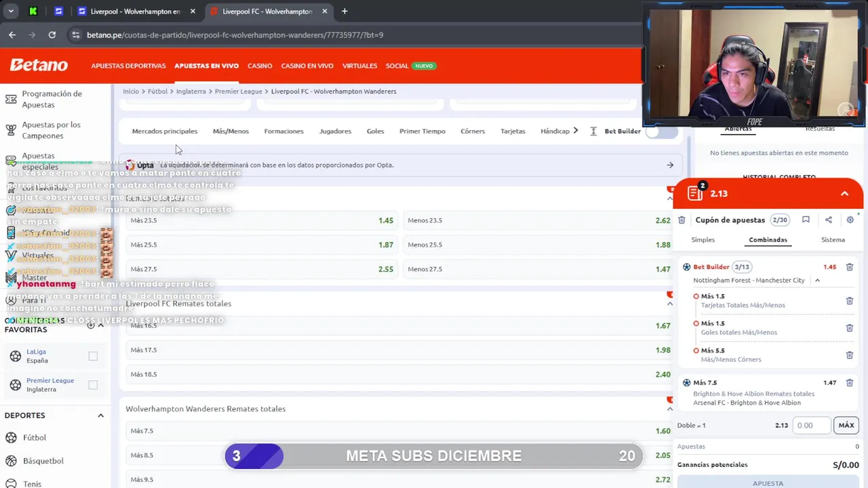This screenshot has width=868, height=488.
Task: Open betslip settings gear
Action: (x=850, y=220)
